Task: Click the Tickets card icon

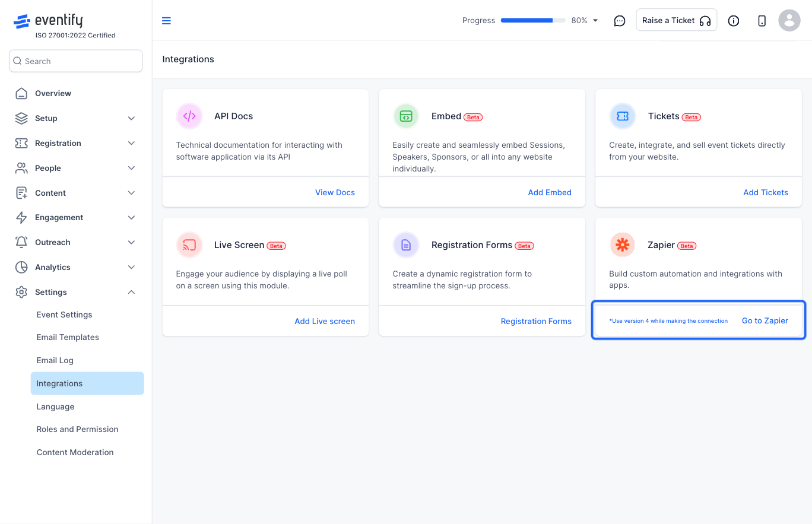Action: [623, 116]
